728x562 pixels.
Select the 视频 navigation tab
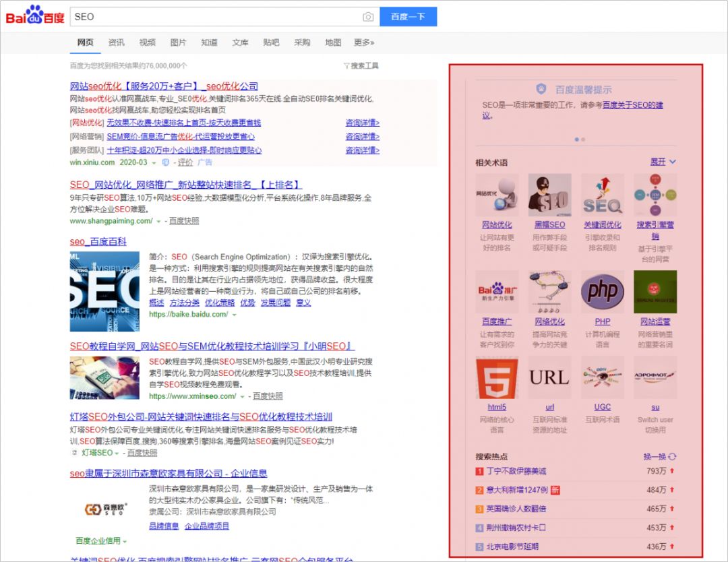(x=147, y=41)
